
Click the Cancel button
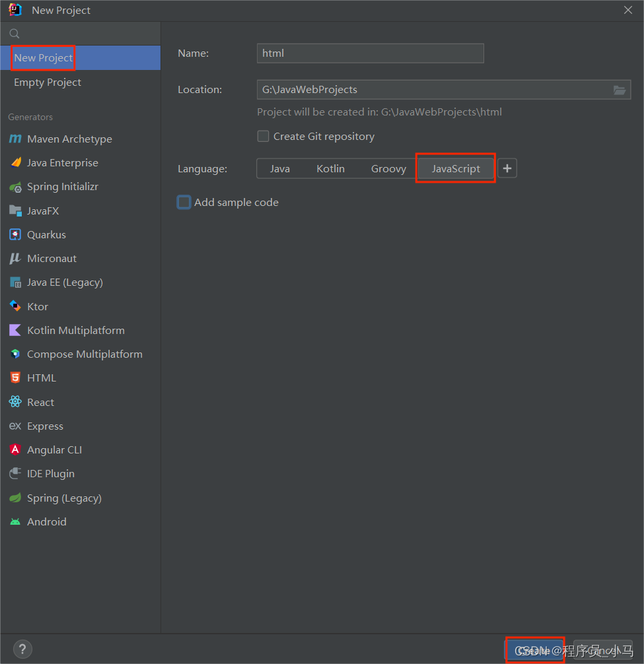pos(603,650)
